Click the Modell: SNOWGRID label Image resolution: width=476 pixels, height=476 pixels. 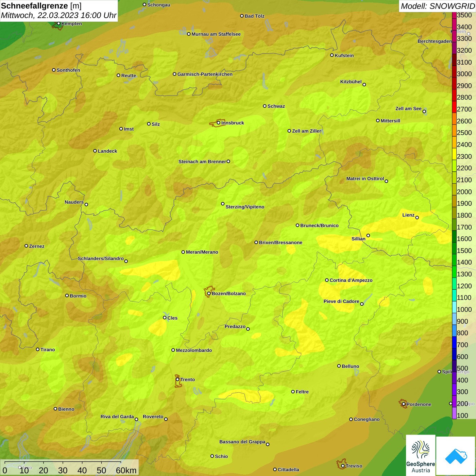click(438, 6)
